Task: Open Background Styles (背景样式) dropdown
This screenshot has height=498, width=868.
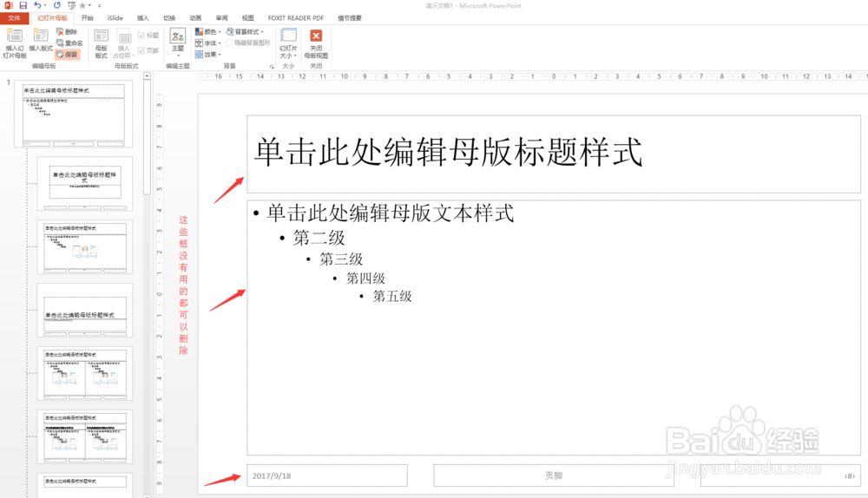Action: [245, 31]
